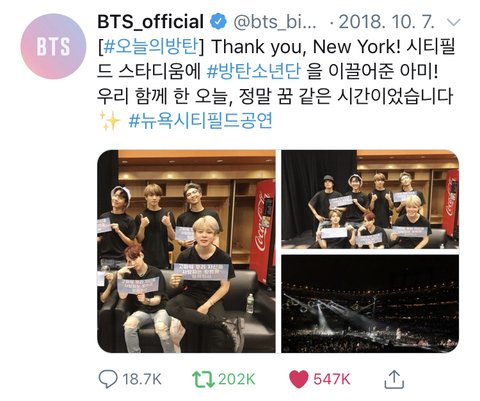Expand the tweet options chevron
This screenshot has height=401, width=480.
(x=453, y=22)
